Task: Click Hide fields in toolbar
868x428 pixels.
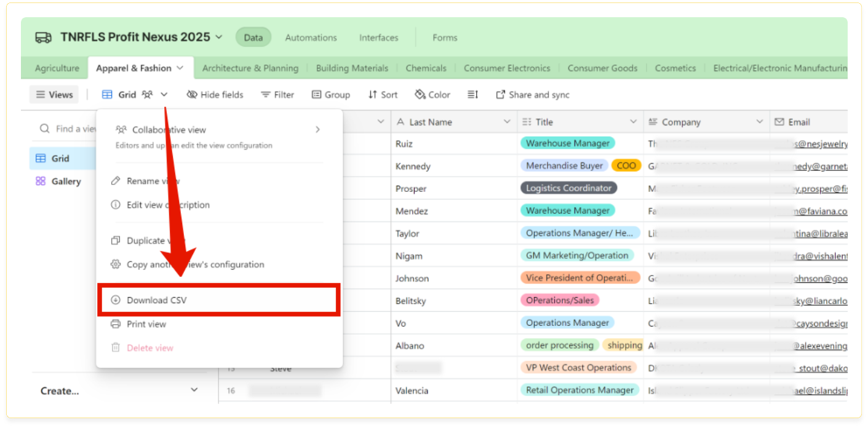Action: tap(215, 95)
